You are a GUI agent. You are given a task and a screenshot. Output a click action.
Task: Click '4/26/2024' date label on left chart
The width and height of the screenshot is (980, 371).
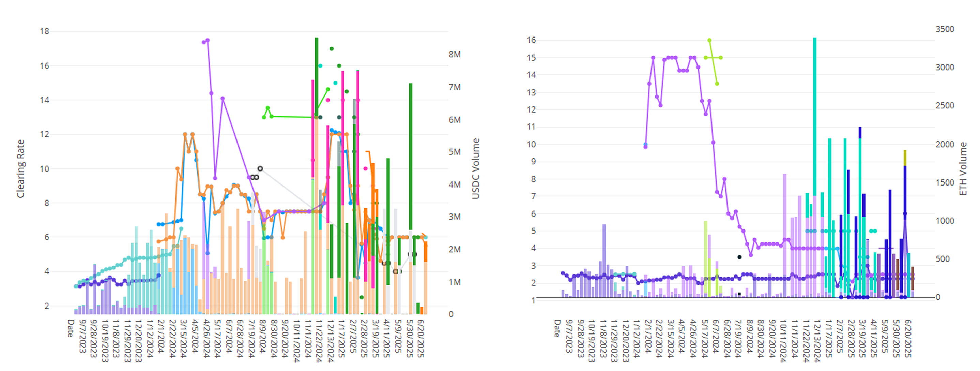(206, 338)
